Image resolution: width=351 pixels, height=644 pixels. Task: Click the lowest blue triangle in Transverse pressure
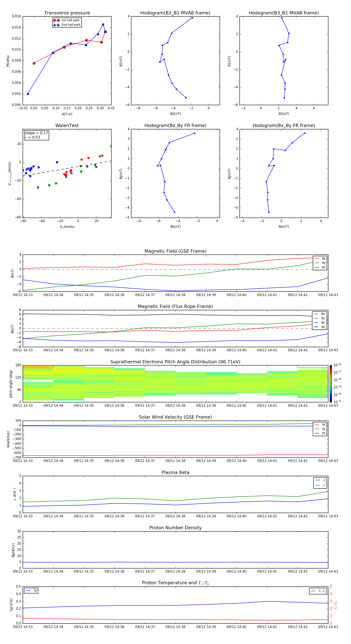click(28, 93)
